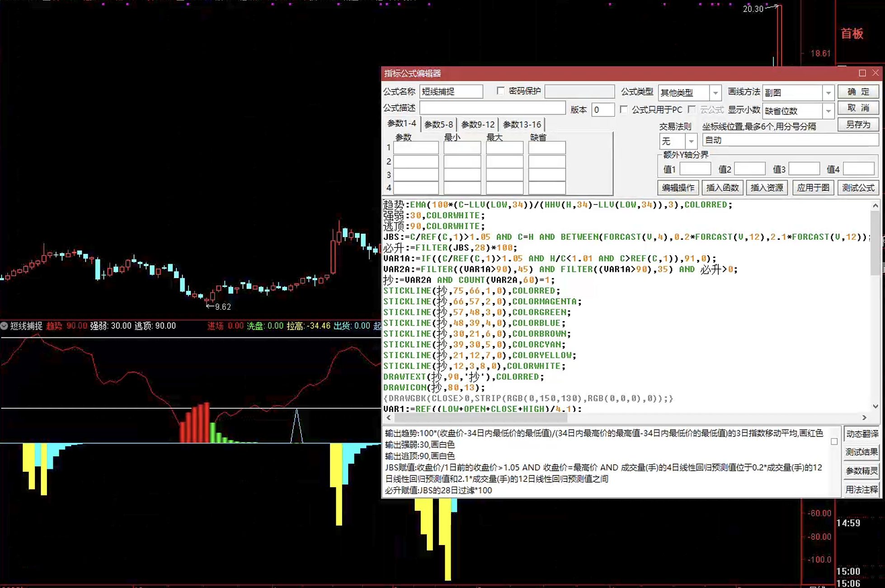Click the 值2 input field
This screenshot has width=885, height=588.
point(750,169)
